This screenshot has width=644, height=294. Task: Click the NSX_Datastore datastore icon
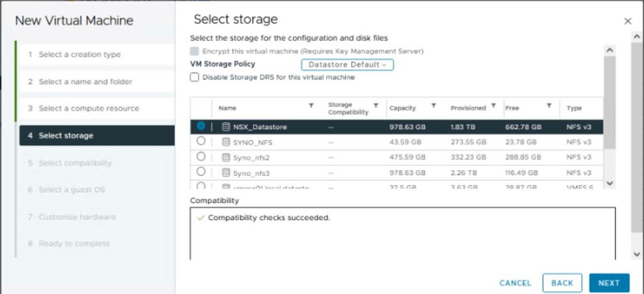(226, 127)
